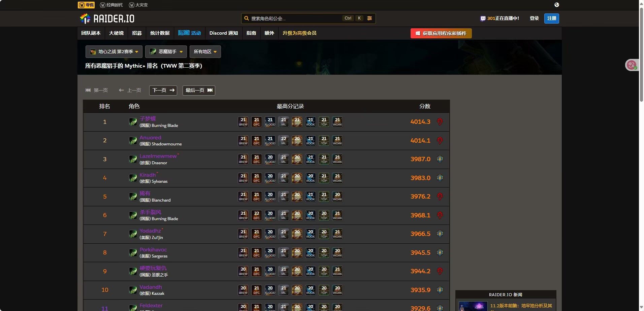Click the PSF dungeon badge for 稀有
The height and width of the screenshot is (311, 644).
297,197
